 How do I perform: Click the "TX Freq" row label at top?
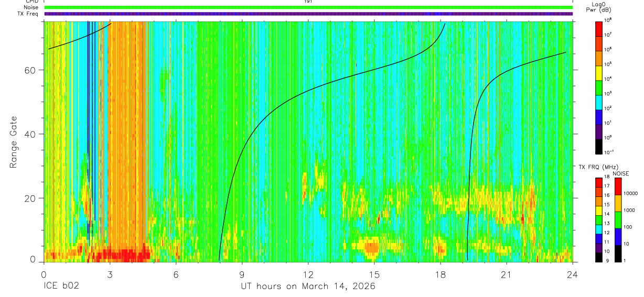pos(28,14)
